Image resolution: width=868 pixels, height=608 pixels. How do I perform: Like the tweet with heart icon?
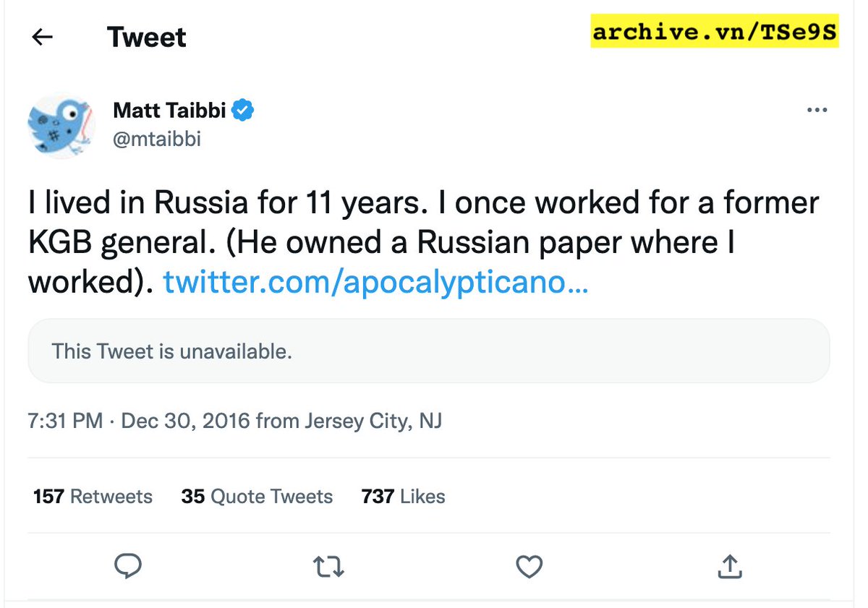click(529, 566)
